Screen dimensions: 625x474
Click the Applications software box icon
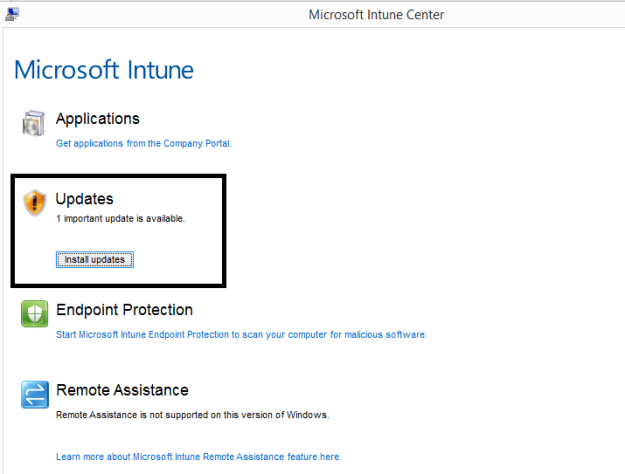pos(33,123)
